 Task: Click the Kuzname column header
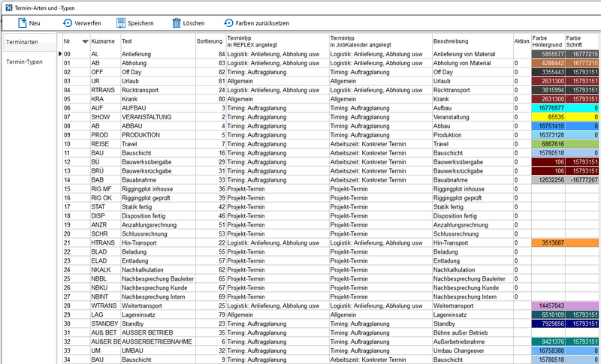[105, 41]
